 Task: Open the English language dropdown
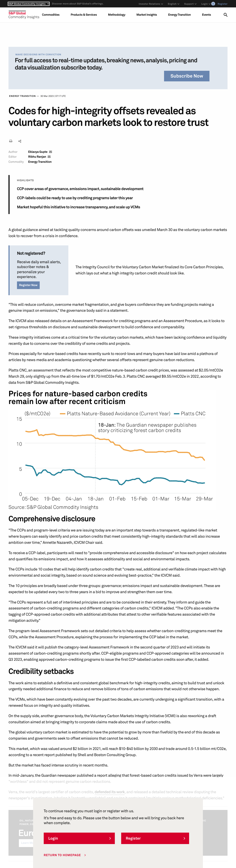tap(173, 4)
